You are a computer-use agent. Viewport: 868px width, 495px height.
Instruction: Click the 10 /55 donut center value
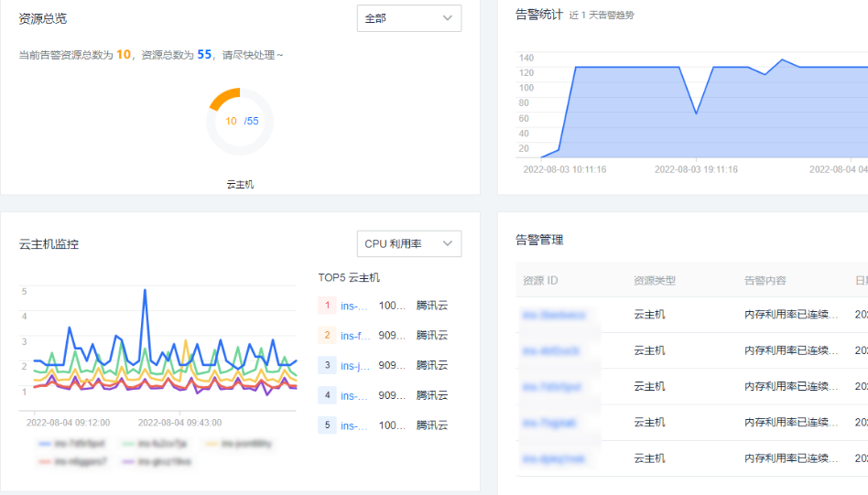pyautogui.click(x=242, y=121)
